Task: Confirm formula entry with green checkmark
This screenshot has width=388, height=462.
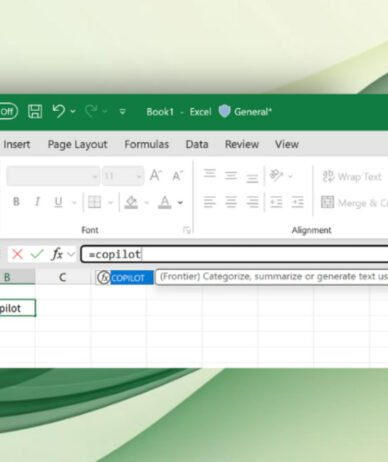Action: (37, 254)
